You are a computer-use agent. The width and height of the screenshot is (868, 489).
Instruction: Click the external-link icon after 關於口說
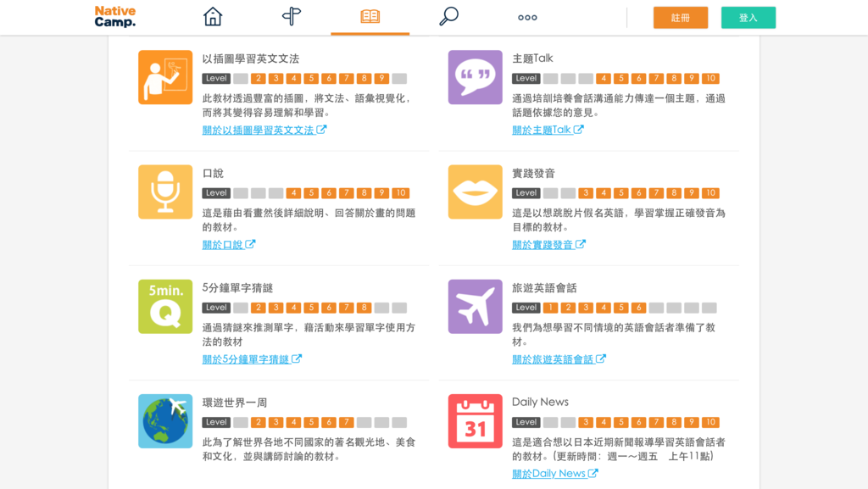[x=250, y=244]
